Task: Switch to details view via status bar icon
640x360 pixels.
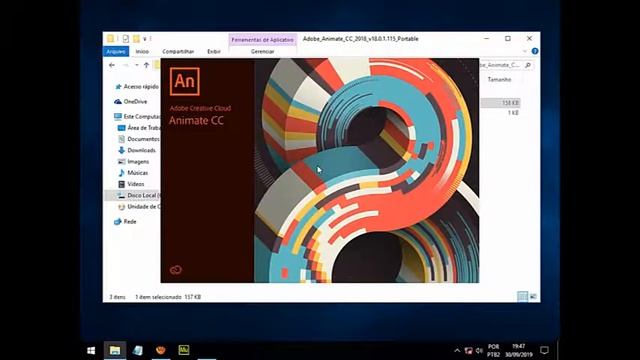Action: coord(522,296)
